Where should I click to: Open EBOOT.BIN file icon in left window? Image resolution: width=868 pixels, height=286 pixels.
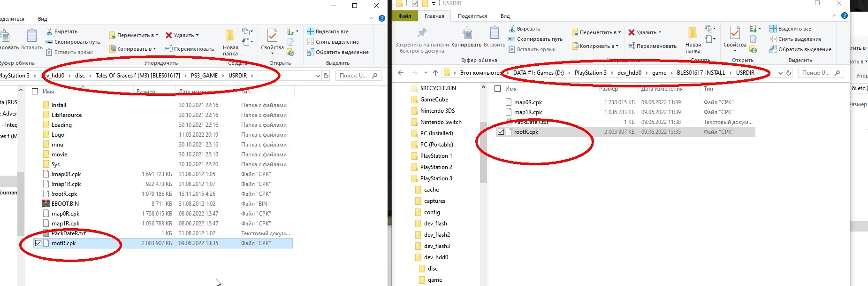(x=46, y=204)
